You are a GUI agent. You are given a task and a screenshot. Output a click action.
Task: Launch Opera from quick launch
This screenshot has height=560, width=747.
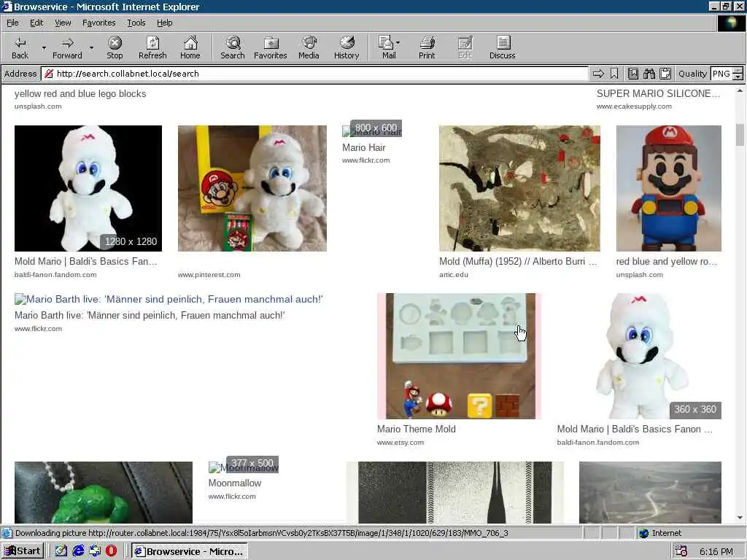111,551
